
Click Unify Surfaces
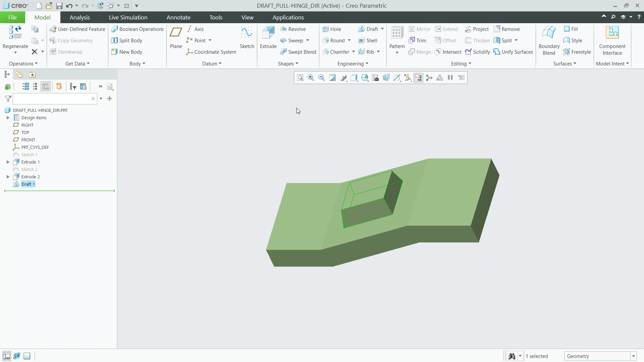(513, 52)
